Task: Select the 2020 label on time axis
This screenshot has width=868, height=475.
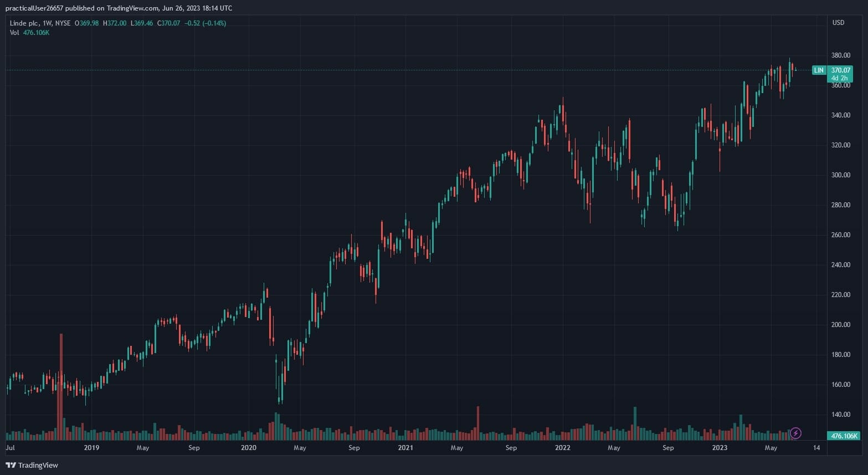Action: click(x=249, y=448)
